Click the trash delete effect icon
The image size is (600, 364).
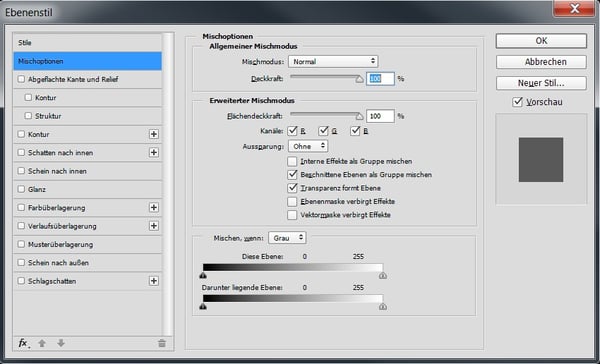pyautogui.click(x=162, y=343)
